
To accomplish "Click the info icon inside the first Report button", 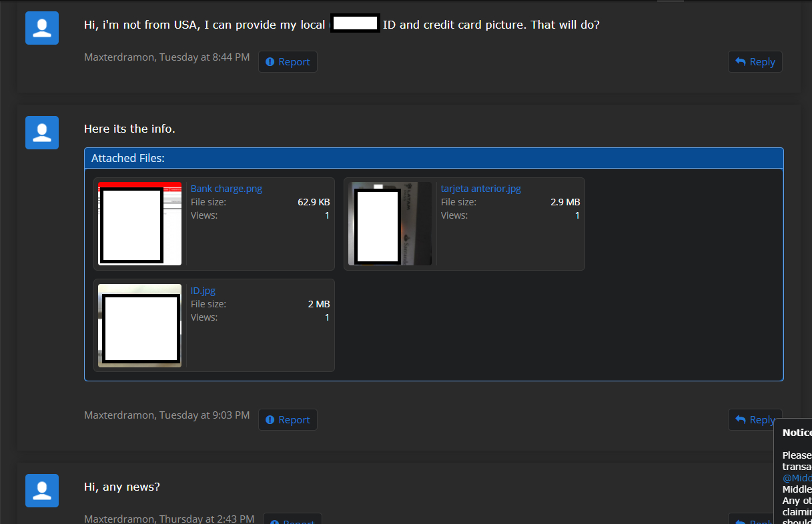I will [x=270, y=61].
